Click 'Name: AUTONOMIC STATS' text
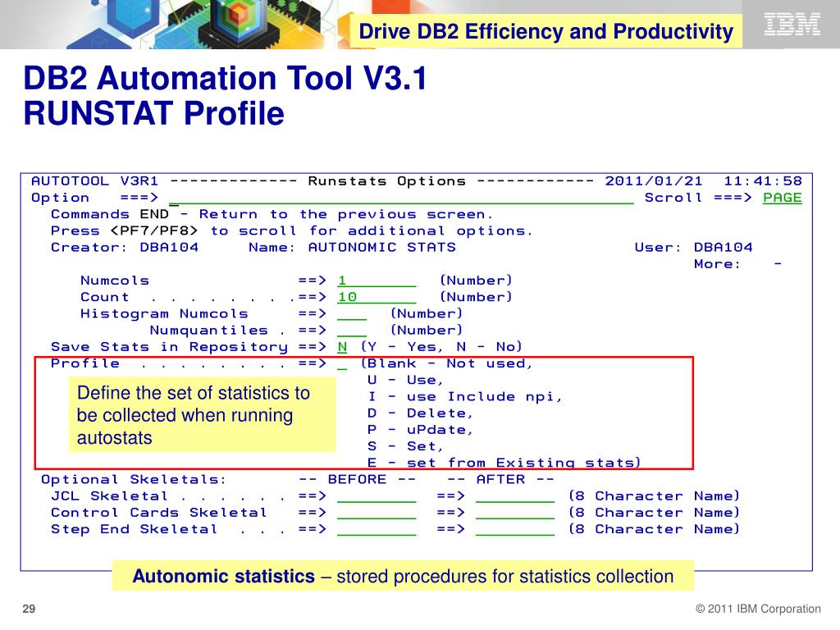The image size is (840, 630). [352, 248]
